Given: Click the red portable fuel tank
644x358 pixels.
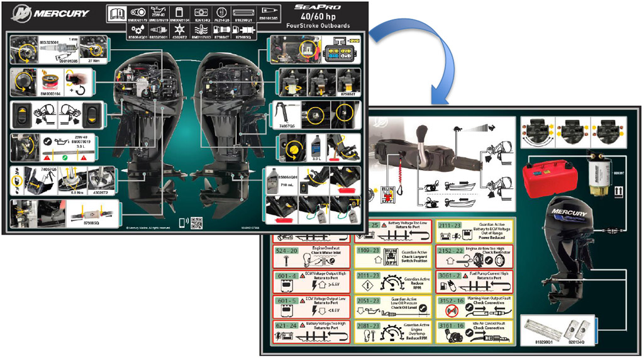Looking at the screenshot, I should (x=550, y=179).
